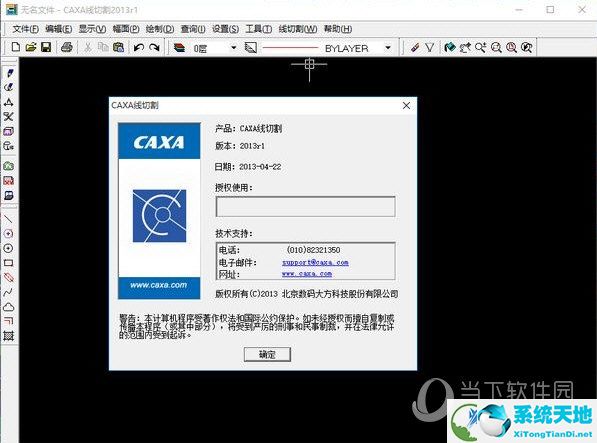Open a file using the folder icon
Screen dimensions: 597x443
coord(31,47)
